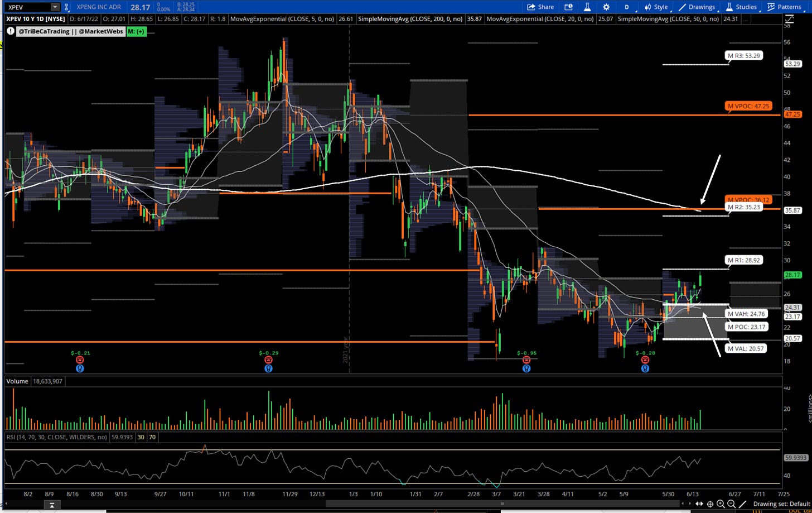Click the M VAL: 20.57 label
Screen dimensions: 812x513
tap(746, 348)
